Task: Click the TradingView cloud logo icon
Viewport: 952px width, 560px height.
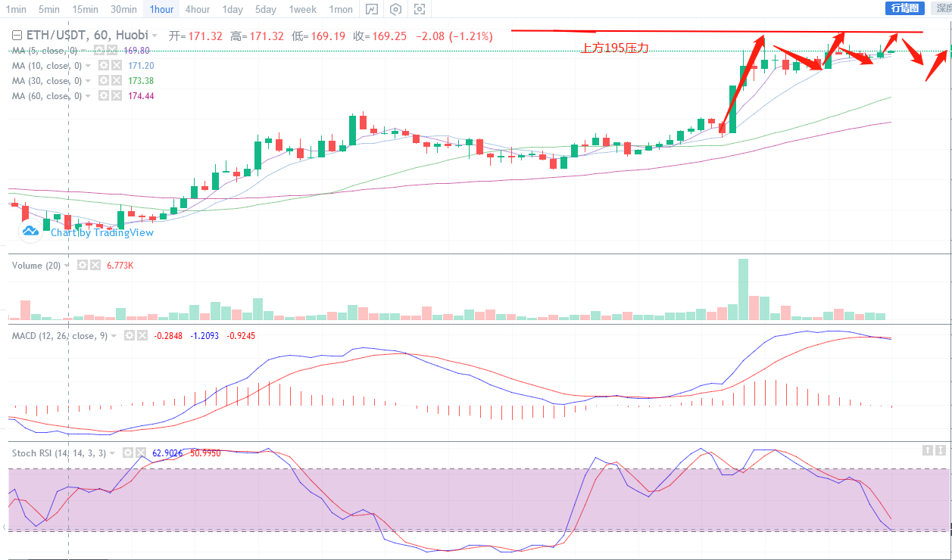Action: (x=30, y=232)
